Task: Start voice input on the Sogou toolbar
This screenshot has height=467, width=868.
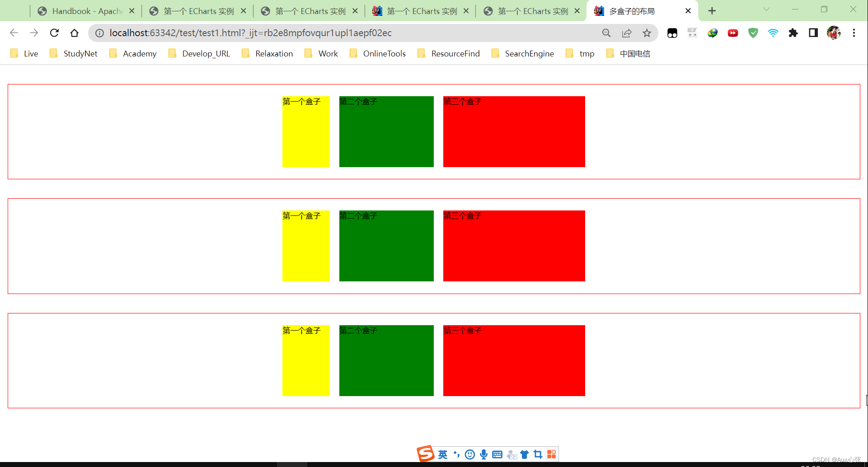Action: [x=483, y=454]
